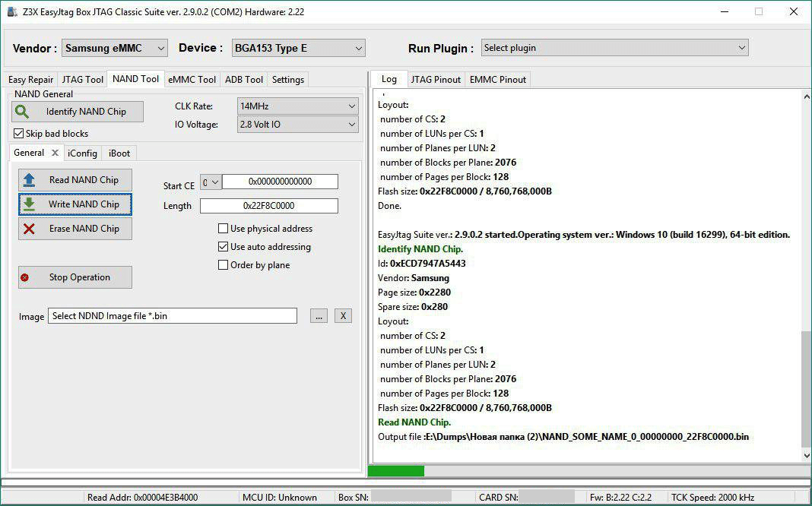Open the Vendor dropdown showing Samsung eMMC
This screenshot has height=506, width=812.
pos(114,48)
